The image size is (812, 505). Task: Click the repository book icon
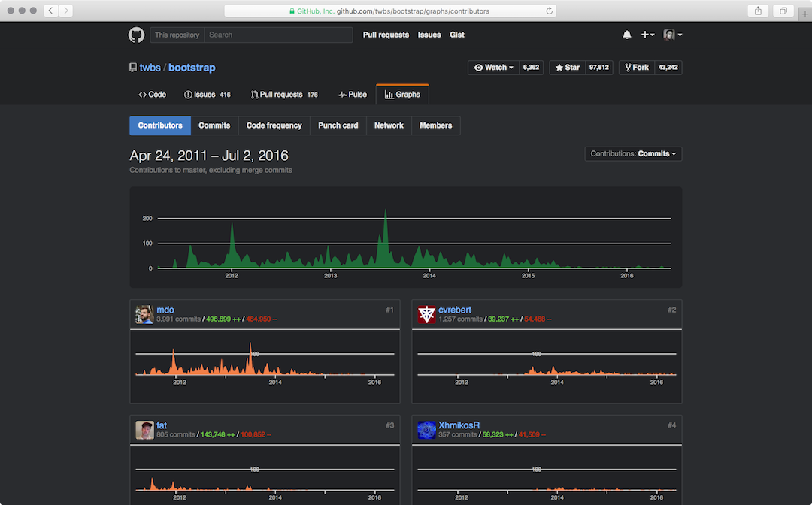point(133,68)
